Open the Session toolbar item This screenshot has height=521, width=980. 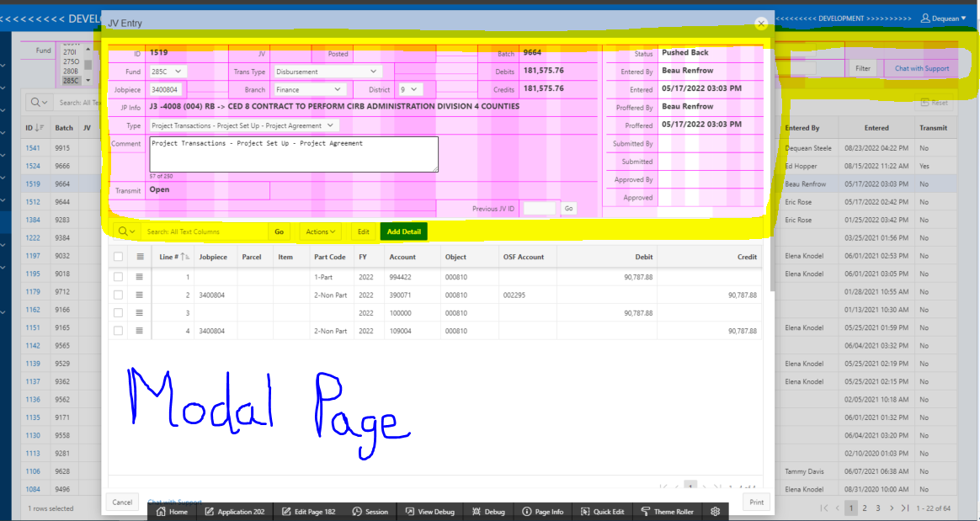[x=370, y=511]
